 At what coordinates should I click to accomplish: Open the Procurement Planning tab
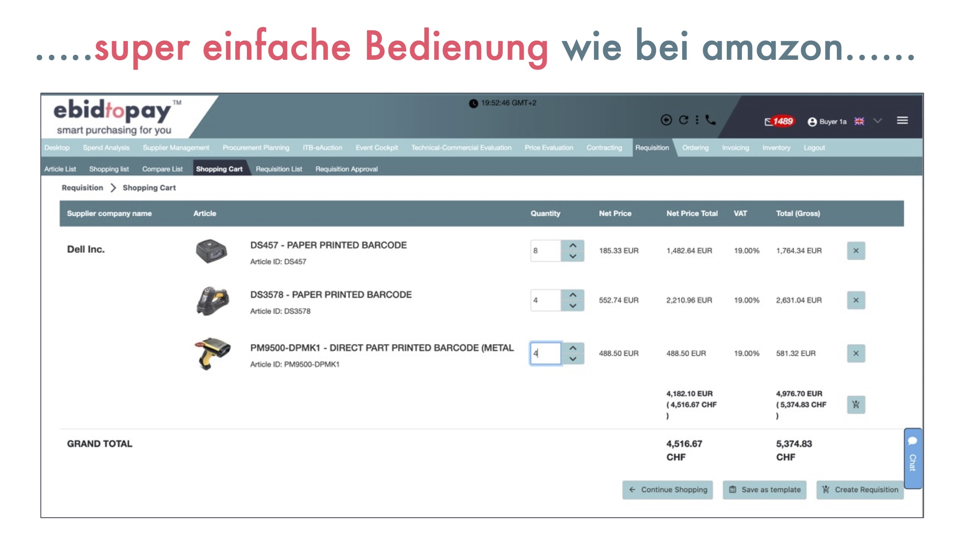click(256, 147)
